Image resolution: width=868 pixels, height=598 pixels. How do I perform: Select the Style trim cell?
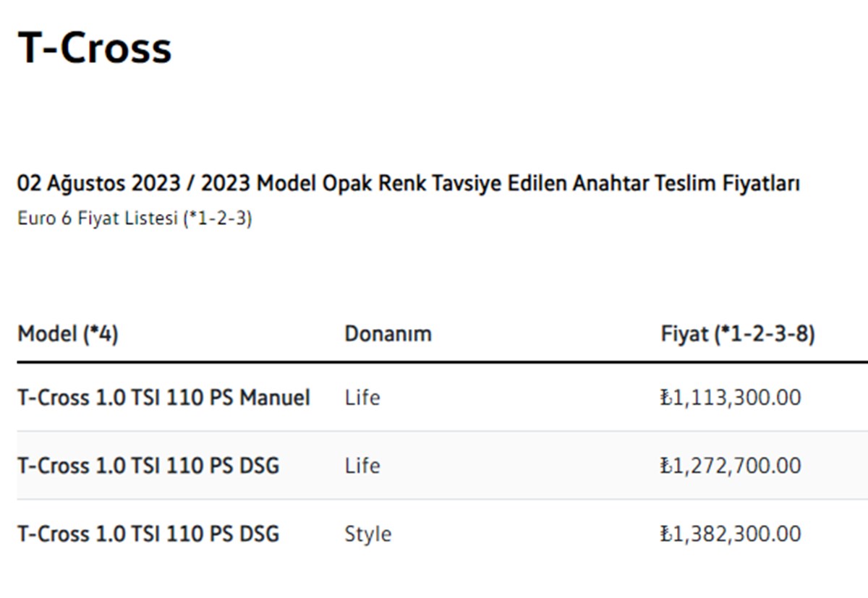click(x=367, y=534)
